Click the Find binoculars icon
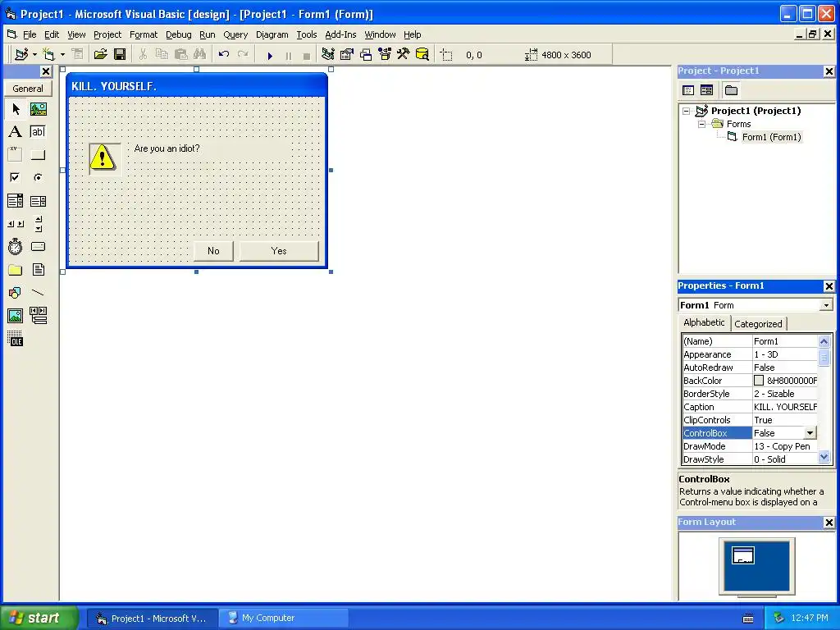Viewport: 840px width, 630px height. coord(200,55)
